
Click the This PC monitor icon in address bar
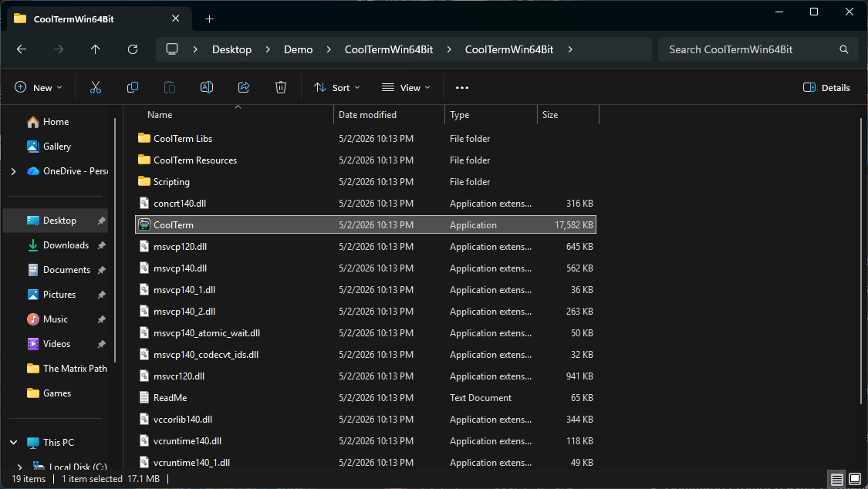pos(172,49)
